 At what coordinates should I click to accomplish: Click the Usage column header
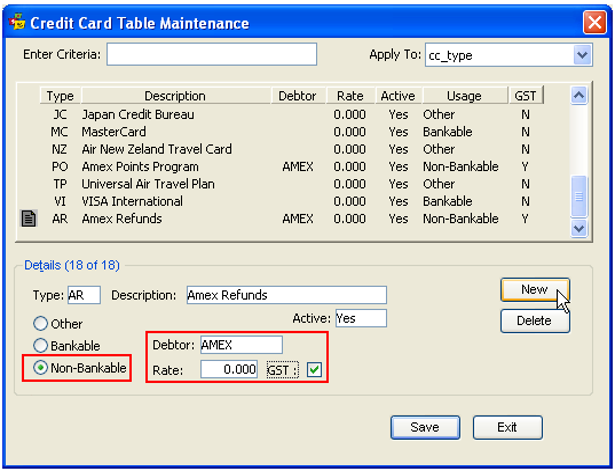(464, 96)
